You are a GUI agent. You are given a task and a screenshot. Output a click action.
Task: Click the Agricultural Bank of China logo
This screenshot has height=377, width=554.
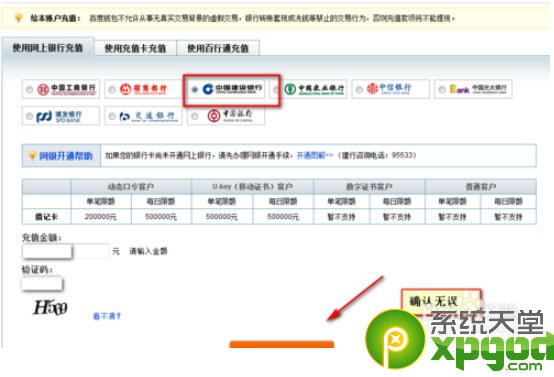point(314,89)
